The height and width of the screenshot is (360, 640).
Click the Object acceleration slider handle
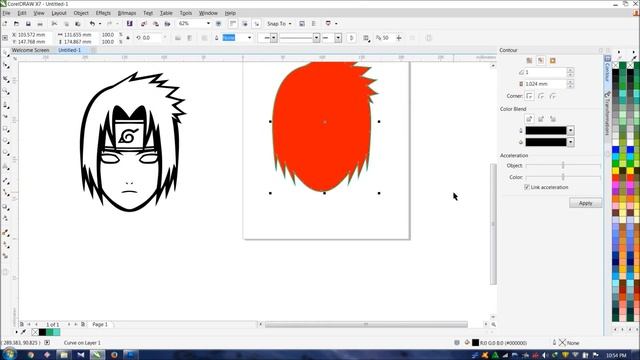563,165
